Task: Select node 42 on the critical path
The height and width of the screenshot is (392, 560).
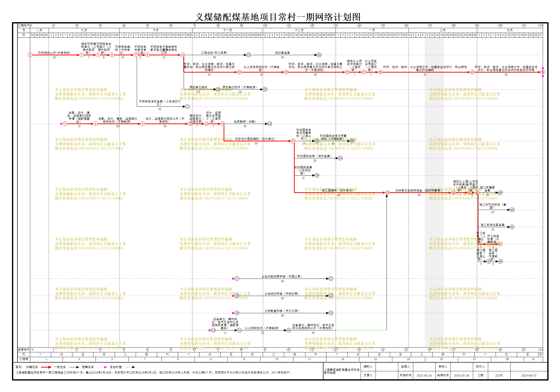Action: (472, 72)
